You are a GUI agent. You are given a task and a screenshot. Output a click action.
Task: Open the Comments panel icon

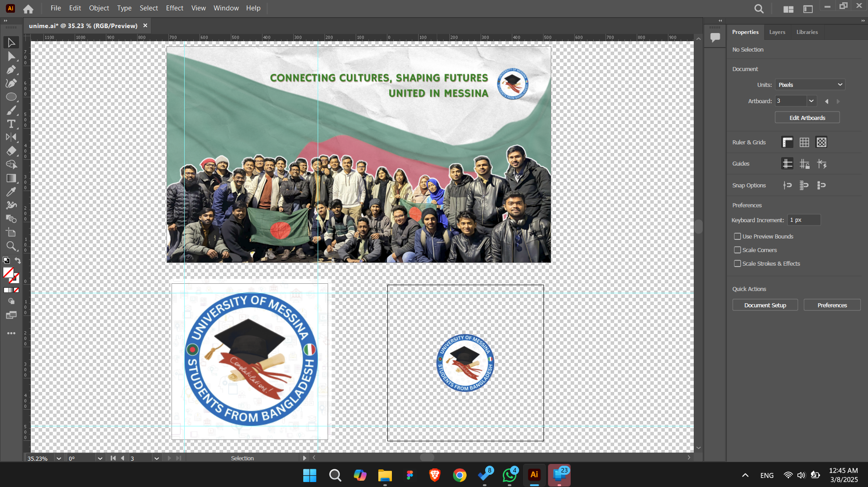tap(715, 38)
